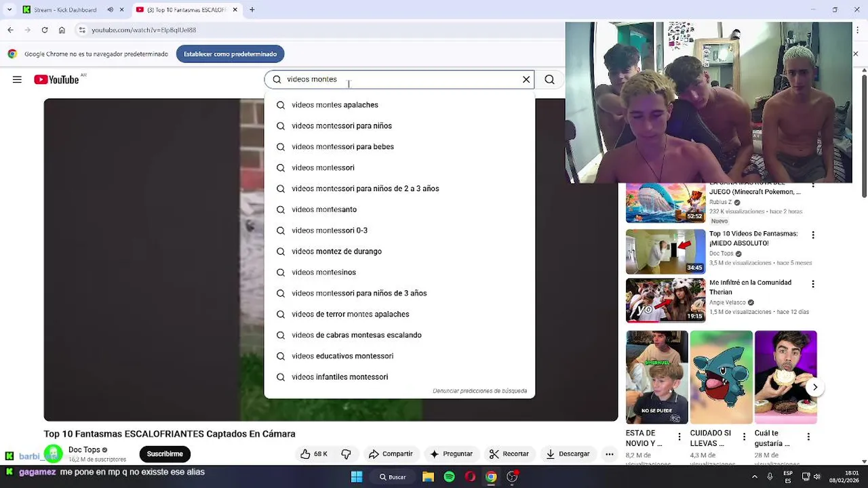The image size is (868, 488).
Task: Open the "Cuál te gustaría" short thumbnail
Action: pos(785,377)
